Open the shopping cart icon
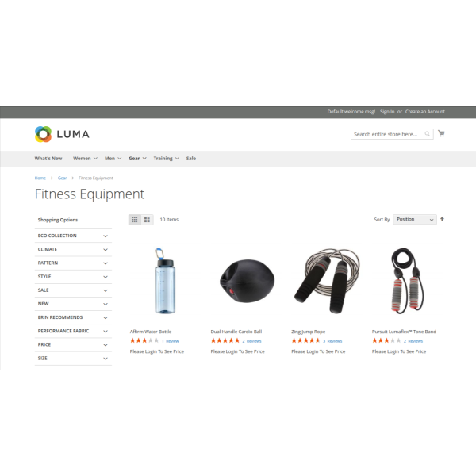This screenshot has width=476, height=476. click(441, 133)
